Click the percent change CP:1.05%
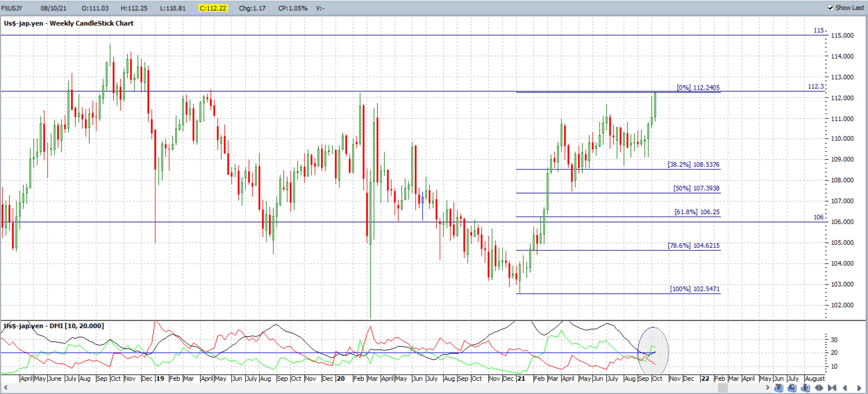The height and width of the screenshot is (394, 868). click(293, 8)
